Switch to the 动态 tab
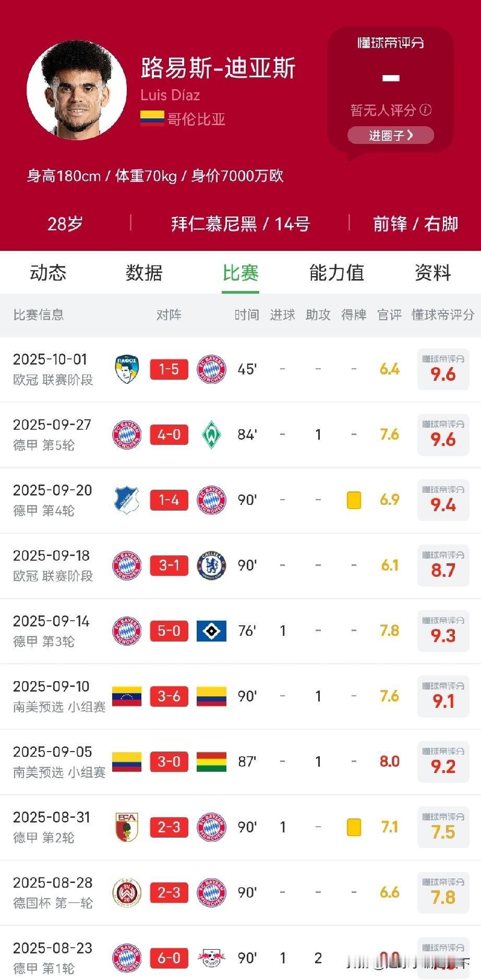The height and width of the screenshot is (980, 481). pos(48,273)
